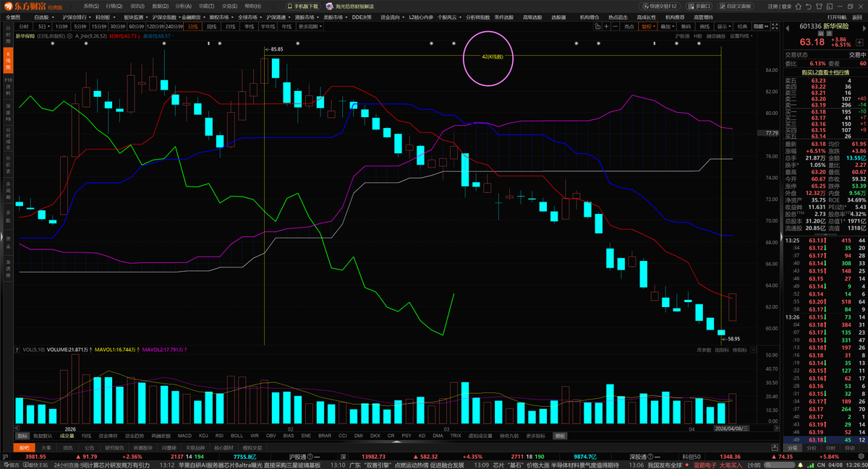The image size is (868, 469).
Task: Click the plus zoom-in chart icon
Action: [606, 26]
